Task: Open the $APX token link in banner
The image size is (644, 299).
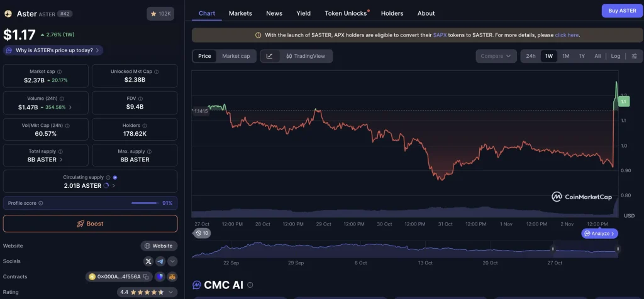Action: 440,35
